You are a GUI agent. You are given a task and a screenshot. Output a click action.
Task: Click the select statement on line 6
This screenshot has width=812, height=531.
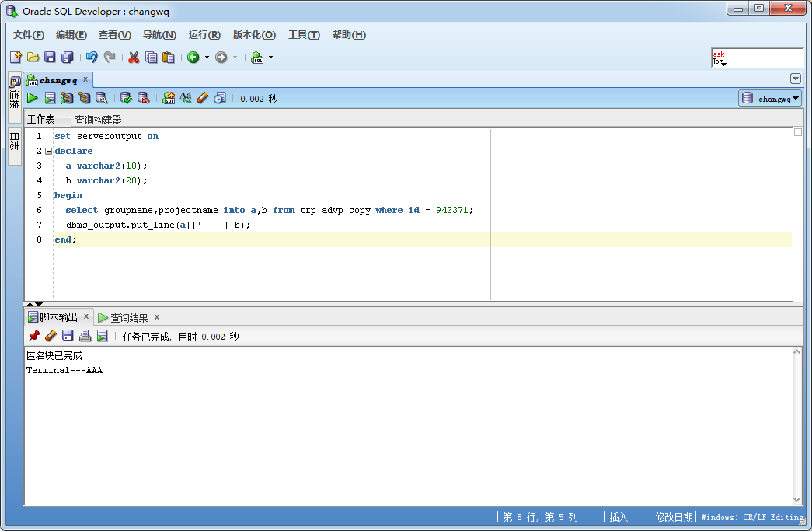270,211
